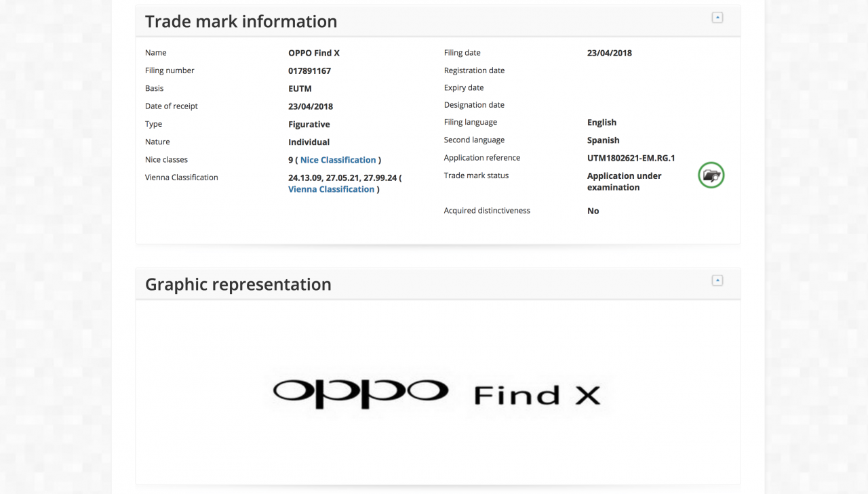Click the Application reference label
Screen dimensions: 868x494
(x=482, y=158)
